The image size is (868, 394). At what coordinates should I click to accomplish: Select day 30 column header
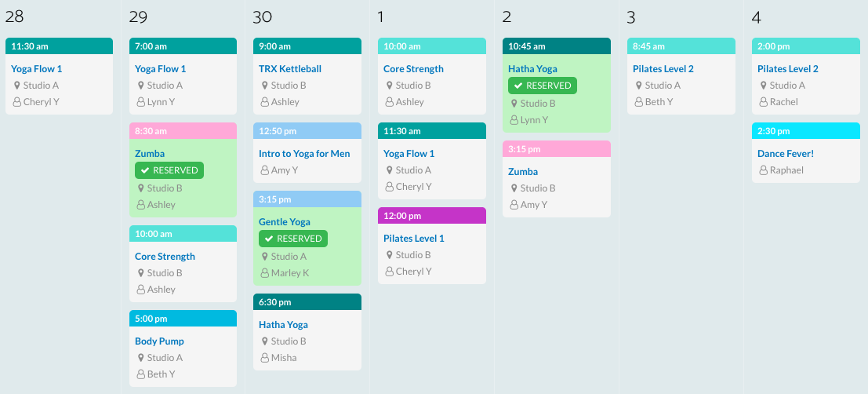click(x=263, y=17)
